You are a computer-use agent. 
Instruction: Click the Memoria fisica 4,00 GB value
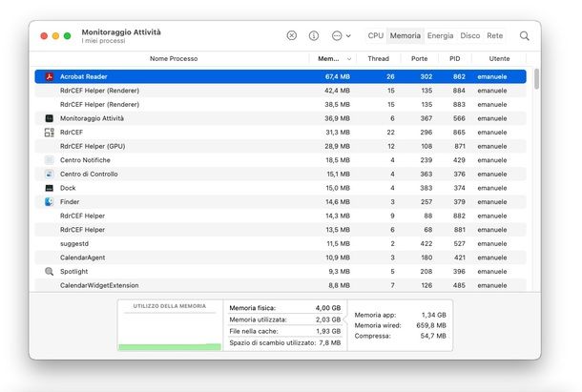point(328,308)
